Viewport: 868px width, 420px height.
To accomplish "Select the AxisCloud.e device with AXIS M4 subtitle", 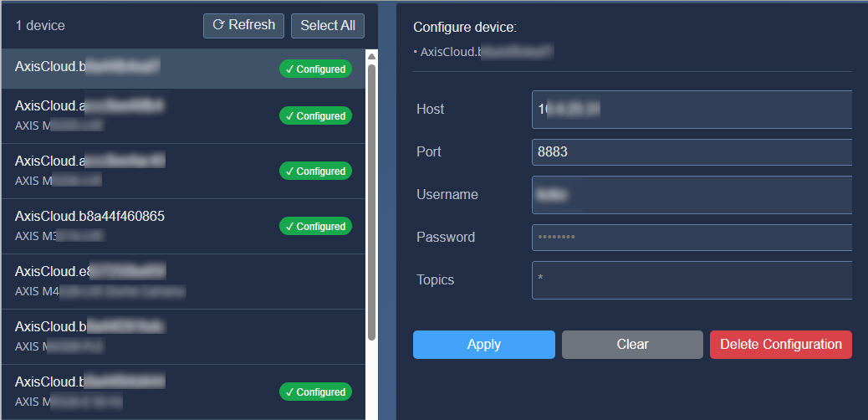I will click(183, 281).
